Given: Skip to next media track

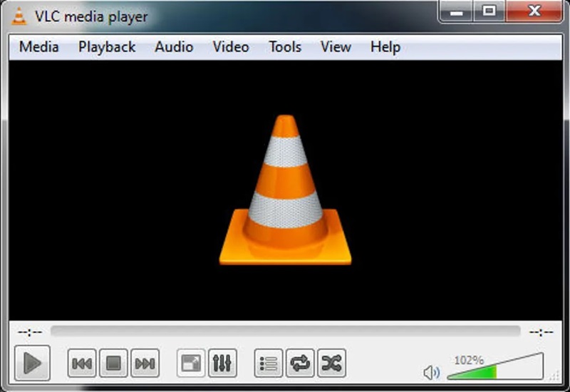Looking at the screenshot, I should (145, 363).
